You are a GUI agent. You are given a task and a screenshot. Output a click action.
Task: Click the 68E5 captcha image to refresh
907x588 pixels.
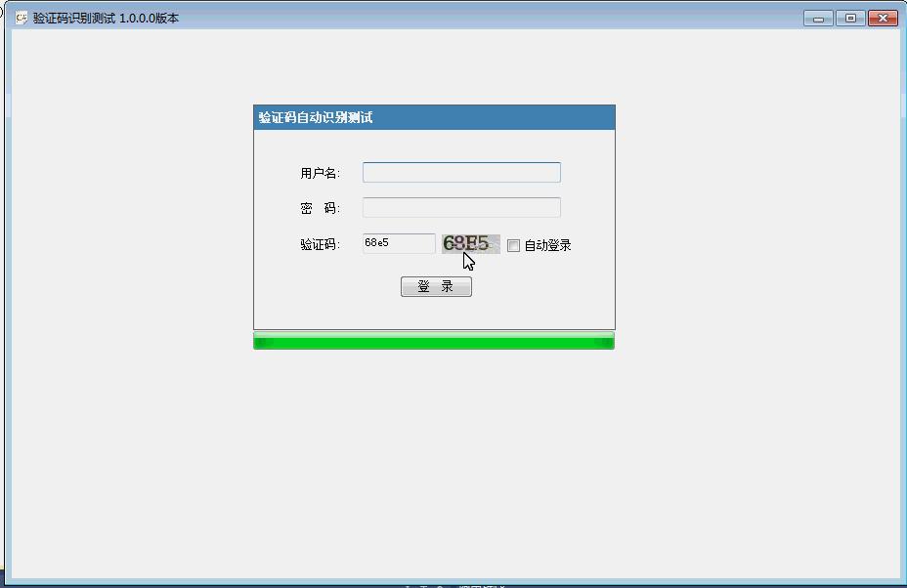(470, 243)
